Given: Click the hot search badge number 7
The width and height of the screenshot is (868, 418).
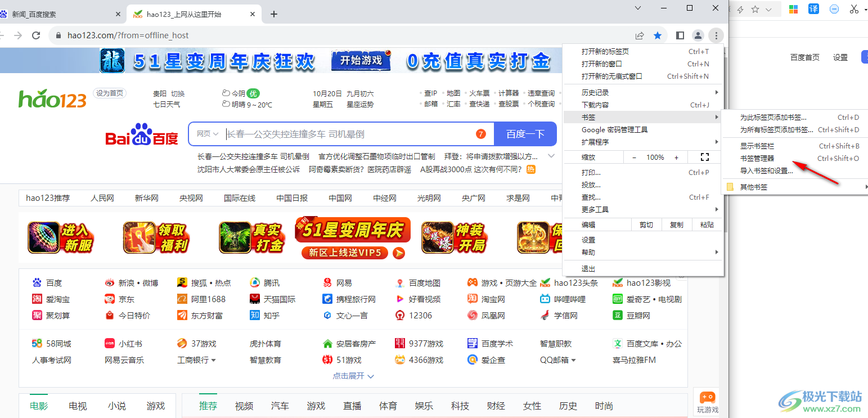Looking at the screenshot, I should (x=480, y=134).
